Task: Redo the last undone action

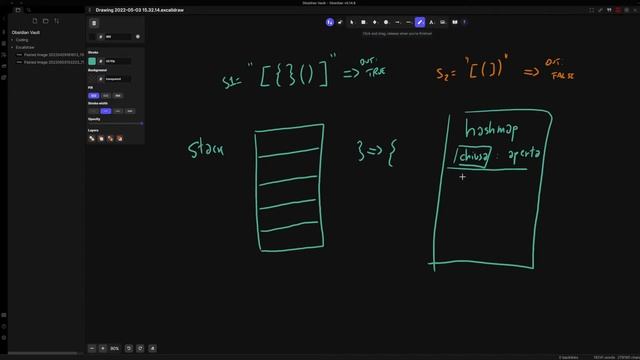Action: [x=140, y=348]
